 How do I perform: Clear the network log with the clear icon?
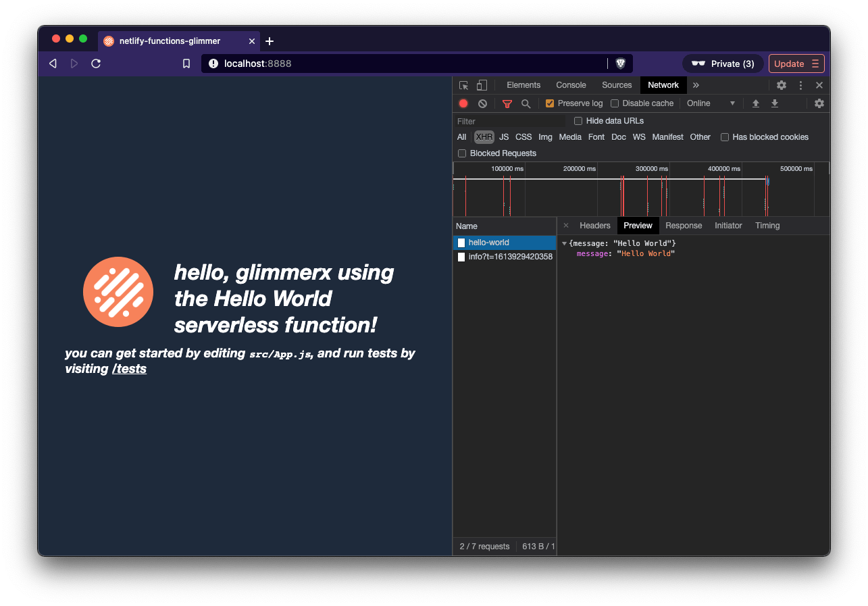tap(482, 103)
